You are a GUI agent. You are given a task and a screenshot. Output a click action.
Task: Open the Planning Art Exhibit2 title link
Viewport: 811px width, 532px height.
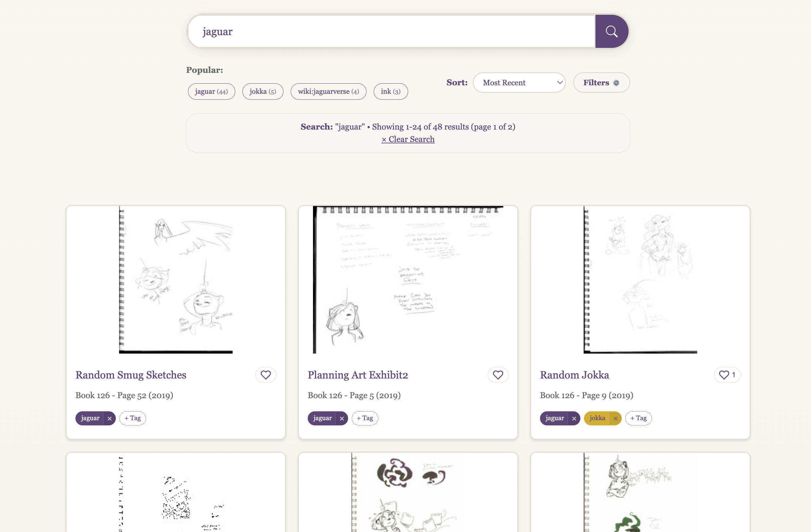(358, 375)
